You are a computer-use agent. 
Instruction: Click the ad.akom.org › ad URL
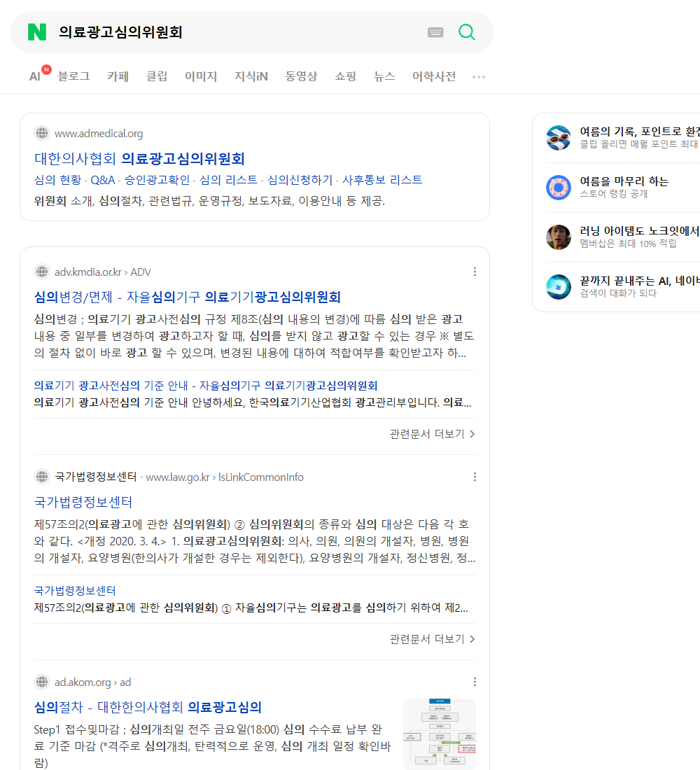[x=93, y=682]
